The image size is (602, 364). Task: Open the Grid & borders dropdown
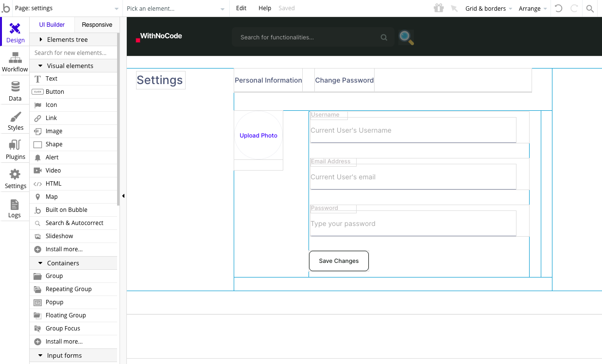pyautogui.click(x=487, y=8)
